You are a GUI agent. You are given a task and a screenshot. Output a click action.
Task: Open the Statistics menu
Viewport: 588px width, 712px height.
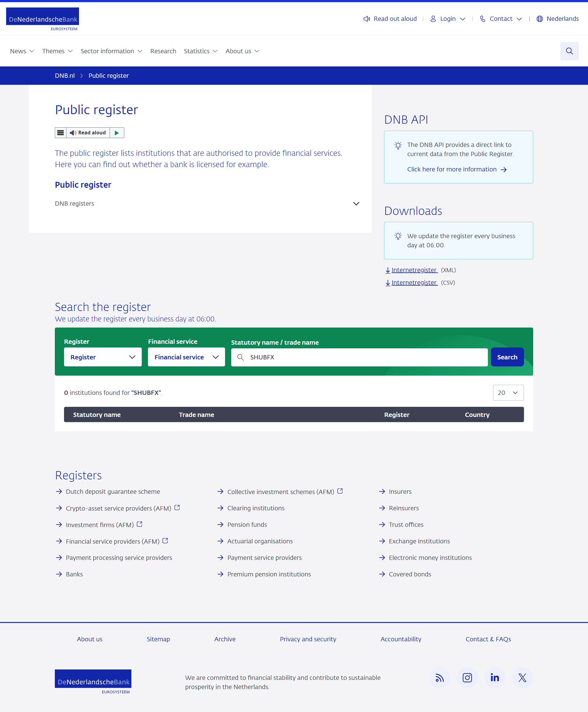pyautogui.click(x=201, y=51)
